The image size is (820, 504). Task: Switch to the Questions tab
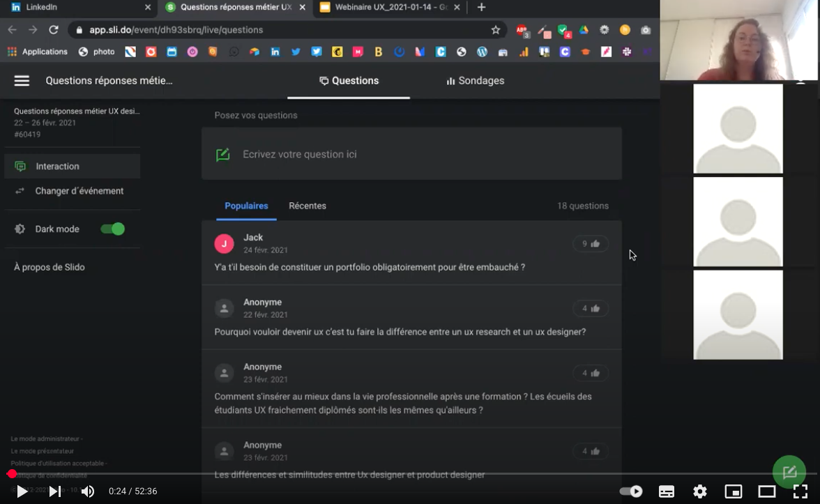tap(349, 81)
